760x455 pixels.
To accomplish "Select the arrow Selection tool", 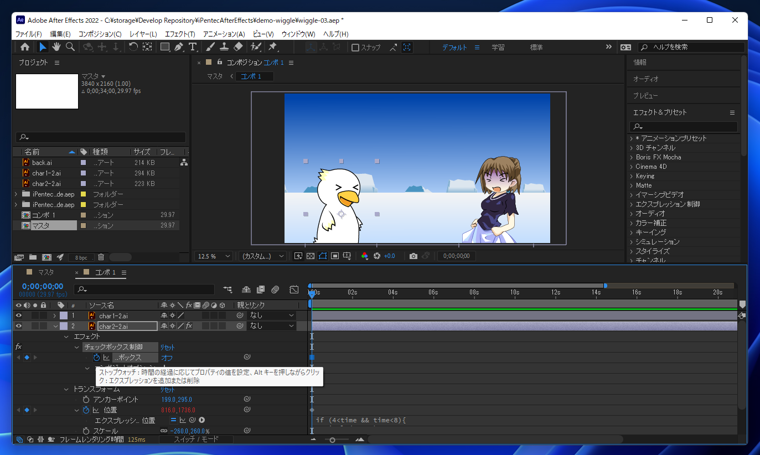I will coord(42,47).
